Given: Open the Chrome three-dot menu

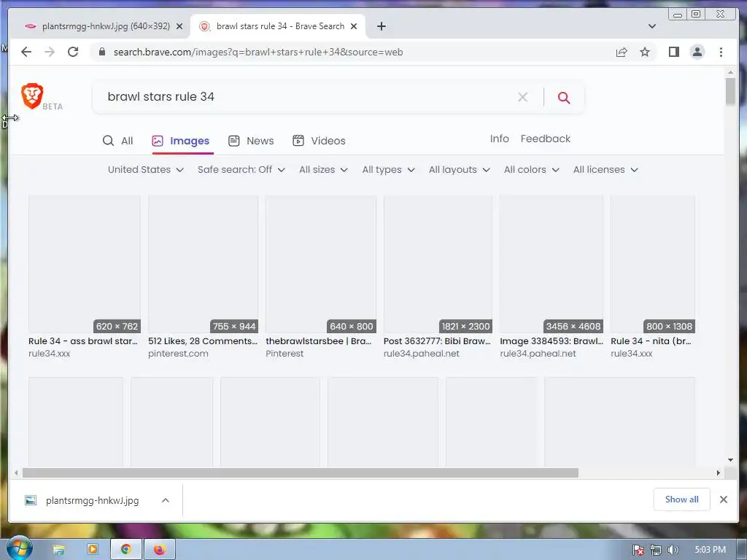Looking at the screenshot, I should (721, 52).
